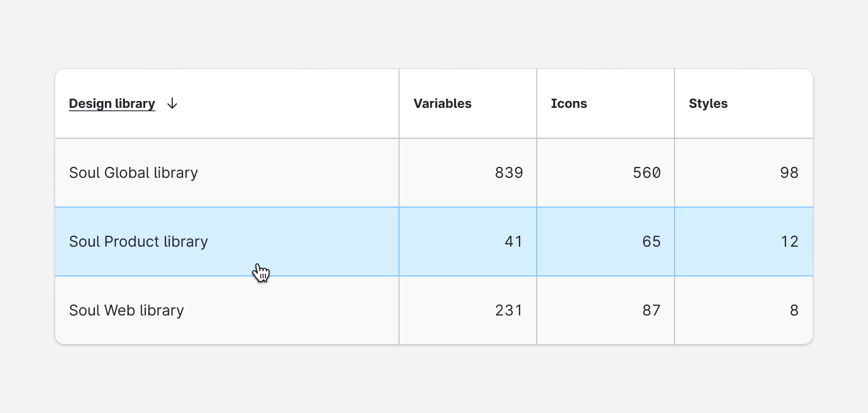Sort the table by Icons column

coord(568,103)
